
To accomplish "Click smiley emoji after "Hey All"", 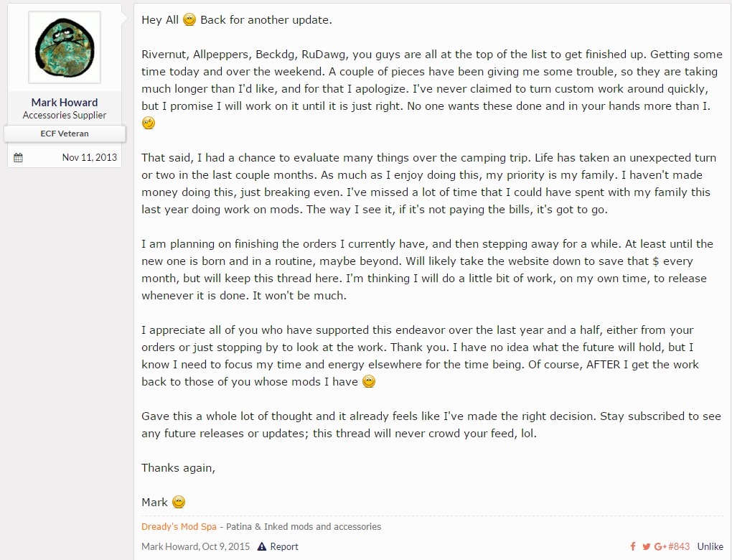I will (x=189, y=20).
